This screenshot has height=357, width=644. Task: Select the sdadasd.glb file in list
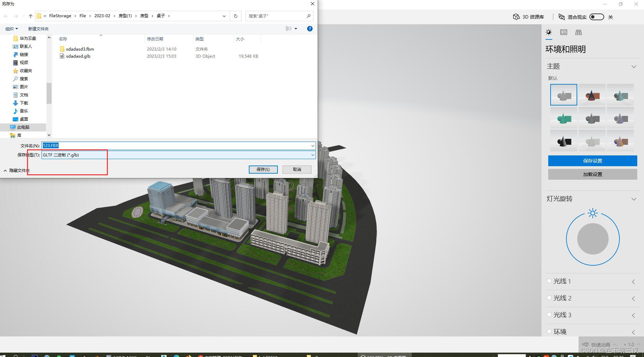tap(78, 56)
